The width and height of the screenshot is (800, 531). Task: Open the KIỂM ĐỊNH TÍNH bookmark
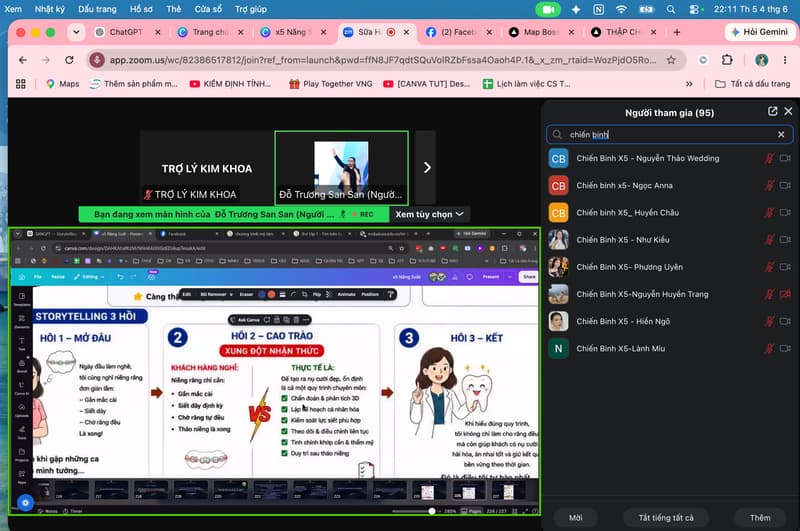(x=231, y=84)
